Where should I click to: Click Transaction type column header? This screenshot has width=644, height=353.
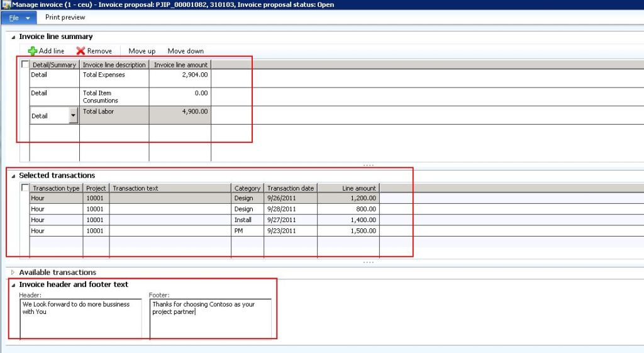click(x=56, y=188)
